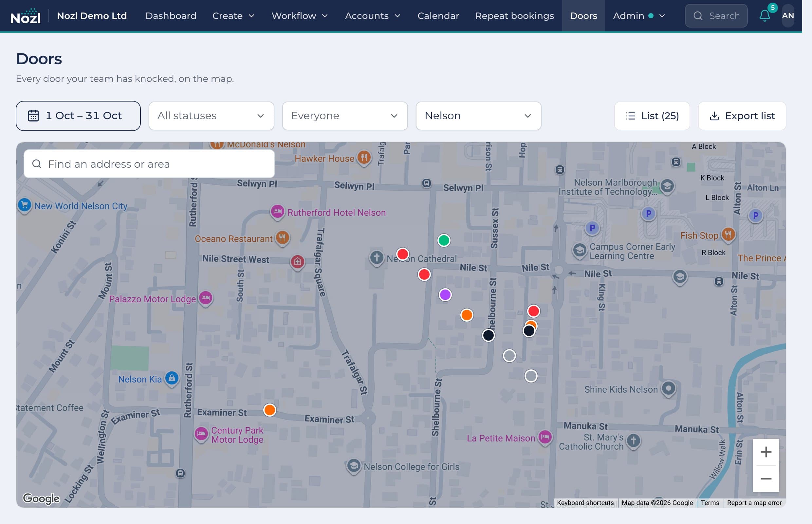Open the Terms link on the map
Image resolution: width=812 pixels, height=524 pixels.
click(710, 503)
